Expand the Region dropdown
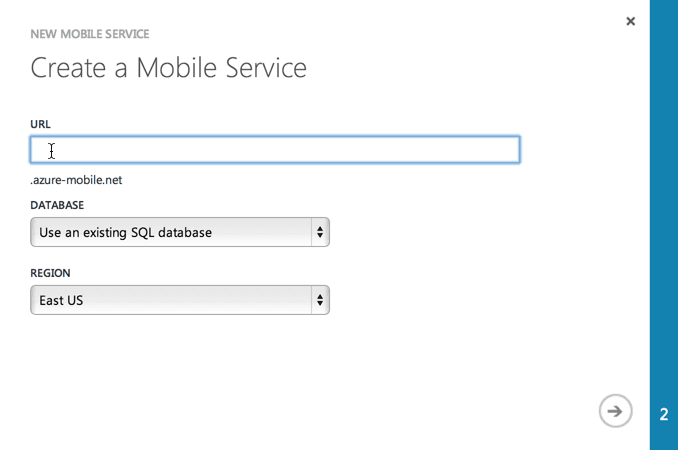 [180, 300]
